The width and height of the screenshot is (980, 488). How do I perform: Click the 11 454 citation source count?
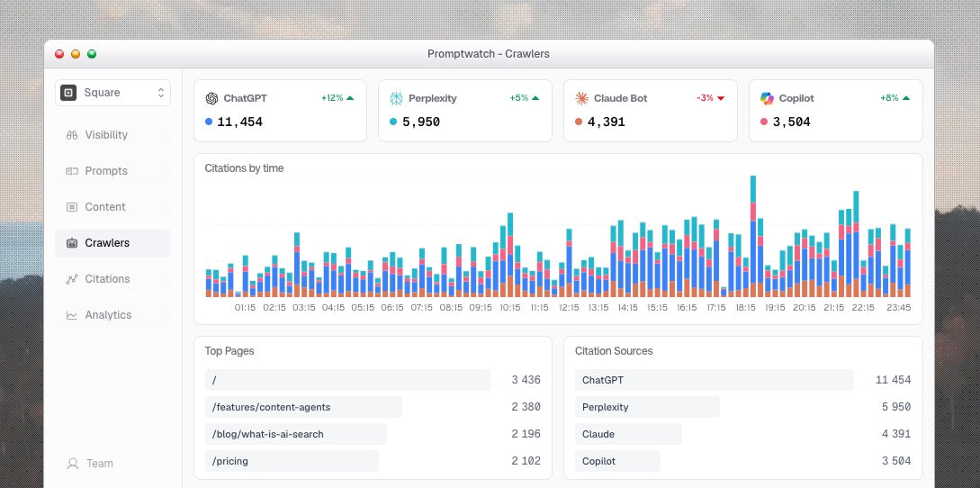pos(893,380)
